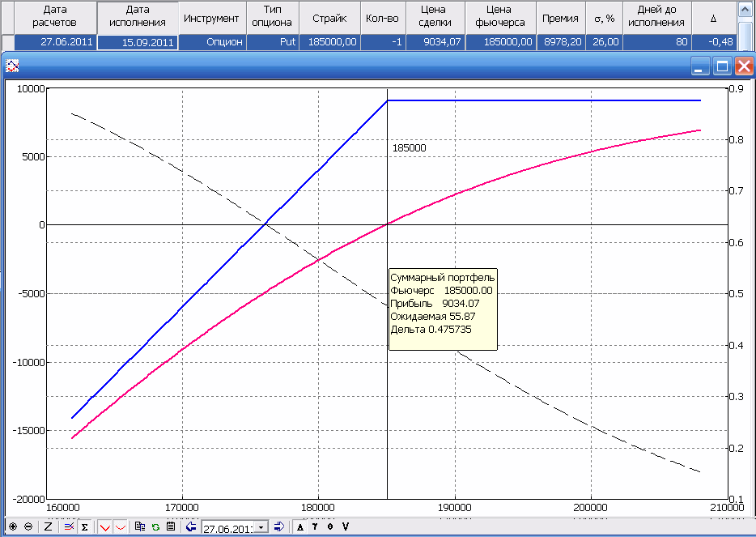Screen dimensions: 756x537
Task: Click the 'Премия' column header
Action: (x=561, y=18)
